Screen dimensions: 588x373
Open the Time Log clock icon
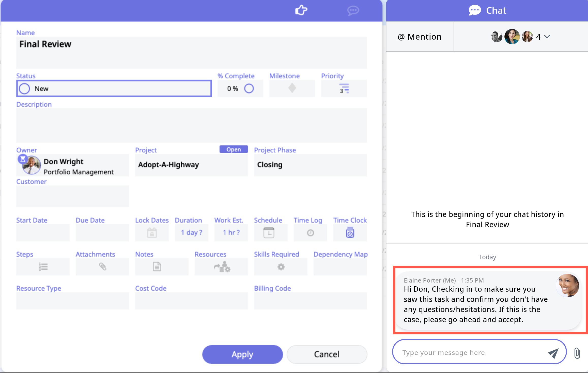tap(310, 232)
